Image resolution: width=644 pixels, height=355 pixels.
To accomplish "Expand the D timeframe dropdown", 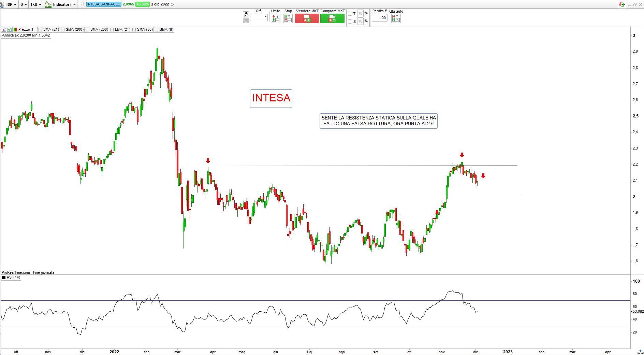I will pyautogui.click(x=23, y=4).
